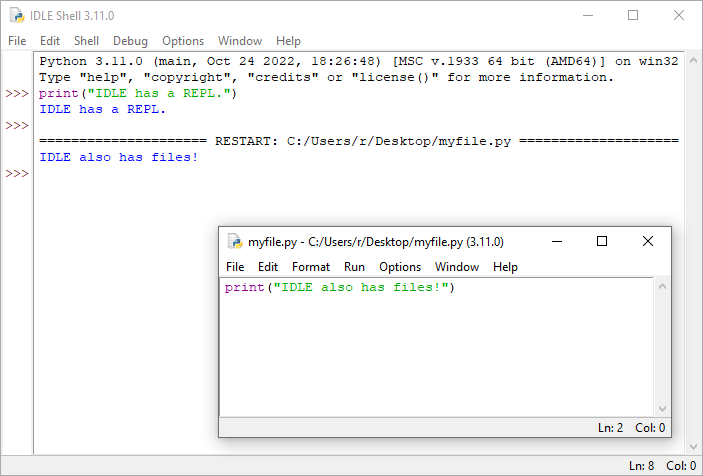This screenshot has height=476, width=703.
Task: Open the Shell menu
Action: pos(86,41)
